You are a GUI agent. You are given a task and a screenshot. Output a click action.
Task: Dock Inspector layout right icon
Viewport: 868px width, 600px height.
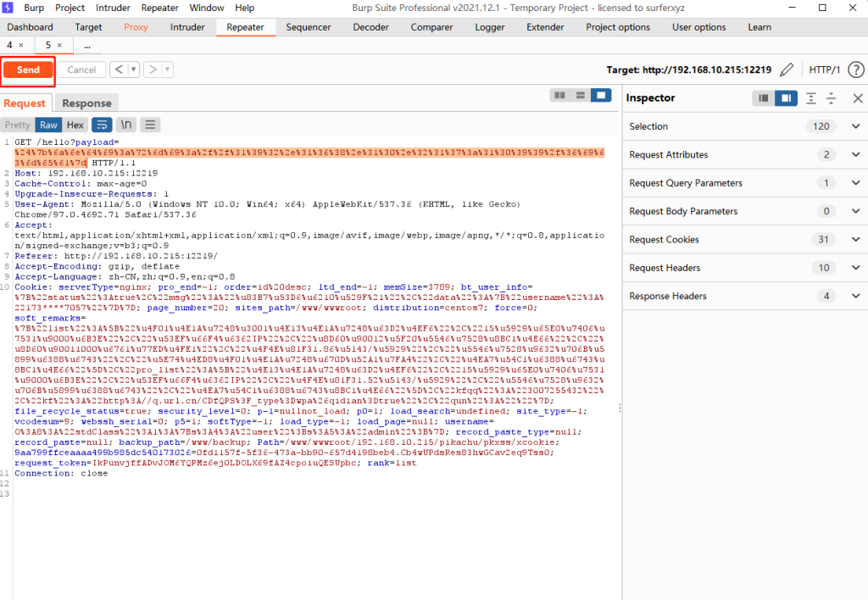coord(786,98)
